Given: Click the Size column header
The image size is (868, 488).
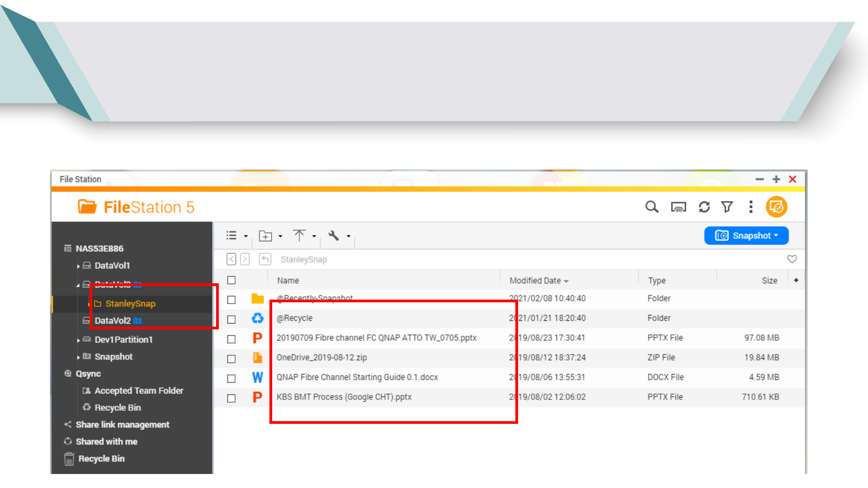Looking at the screenshot, I should pos(769,281).
